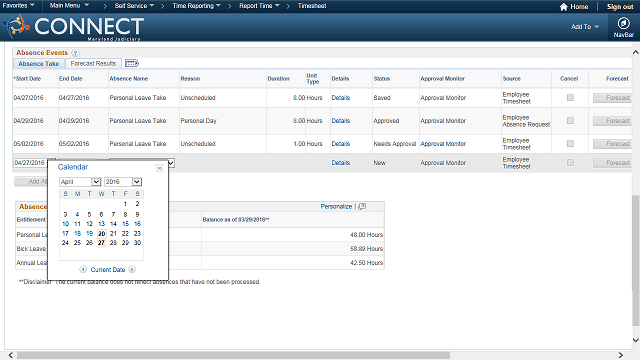Expand the Time Reporting breadcrumb menu
The height and width of the screenshot is (360, 640).
(196, 6)
